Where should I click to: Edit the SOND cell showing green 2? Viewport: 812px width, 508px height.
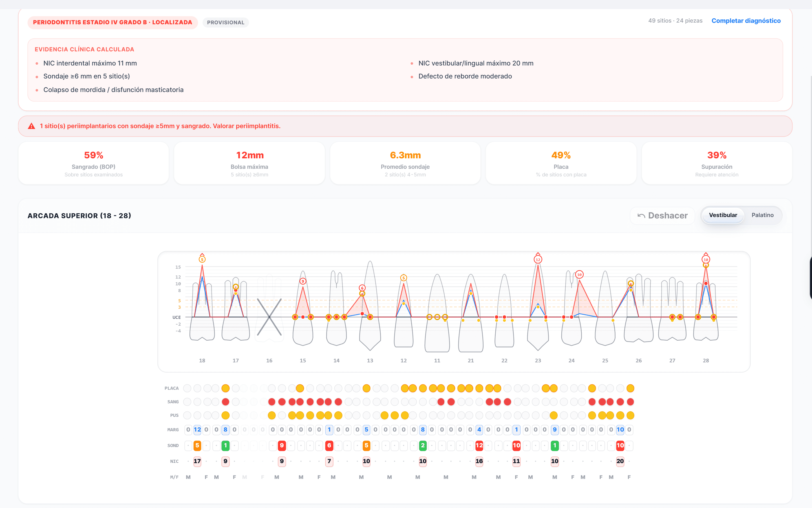423,446
